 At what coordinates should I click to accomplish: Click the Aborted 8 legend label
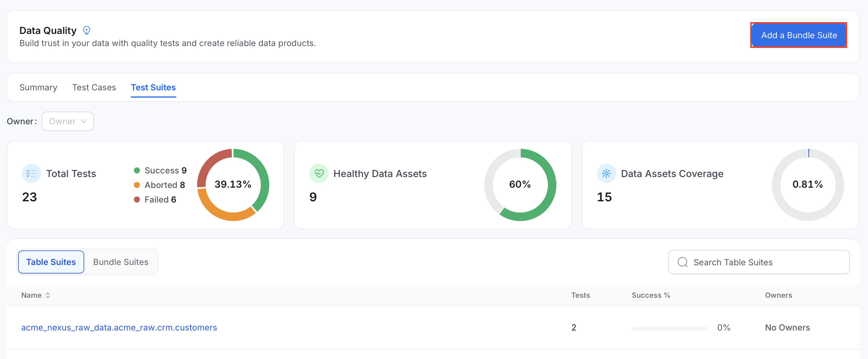coord(165,185)
